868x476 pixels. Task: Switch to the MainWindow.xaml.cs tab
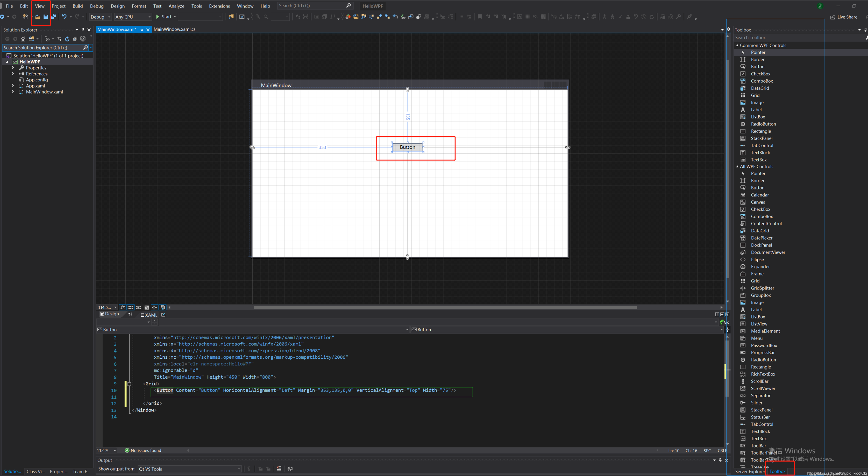coord(174,29)
